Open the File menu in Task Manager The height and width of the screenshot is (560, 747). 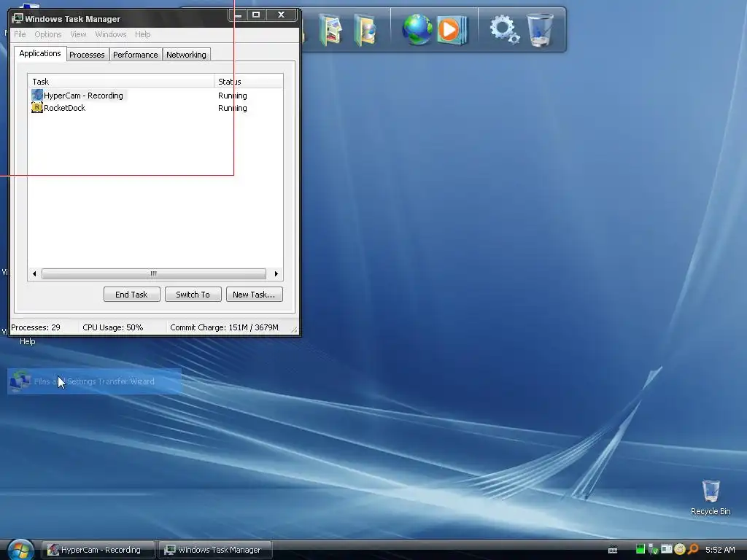(20, 34)
